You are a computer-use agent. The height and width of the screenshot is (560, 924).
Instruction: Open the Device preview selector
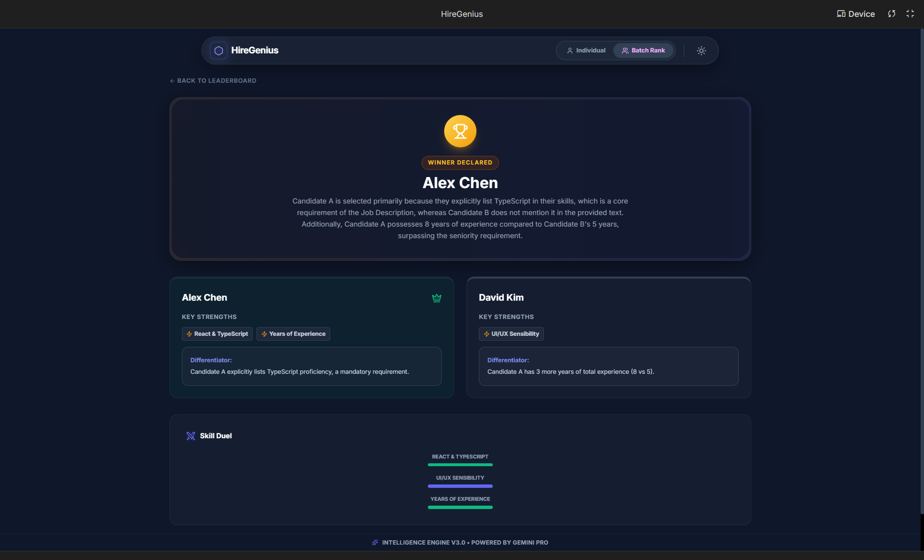coord(855,14)
